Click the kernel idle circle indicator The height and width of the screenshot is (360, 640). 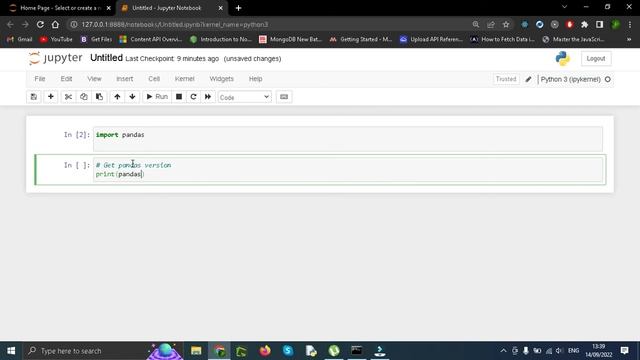pyautogui.click(x=608, y=79)
